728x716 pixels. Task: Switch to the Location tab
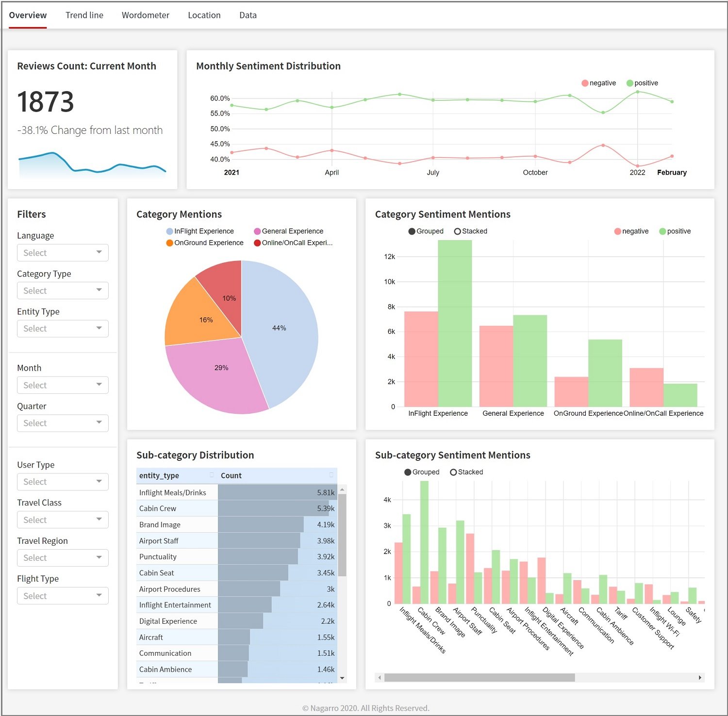[x=204, y=15]
